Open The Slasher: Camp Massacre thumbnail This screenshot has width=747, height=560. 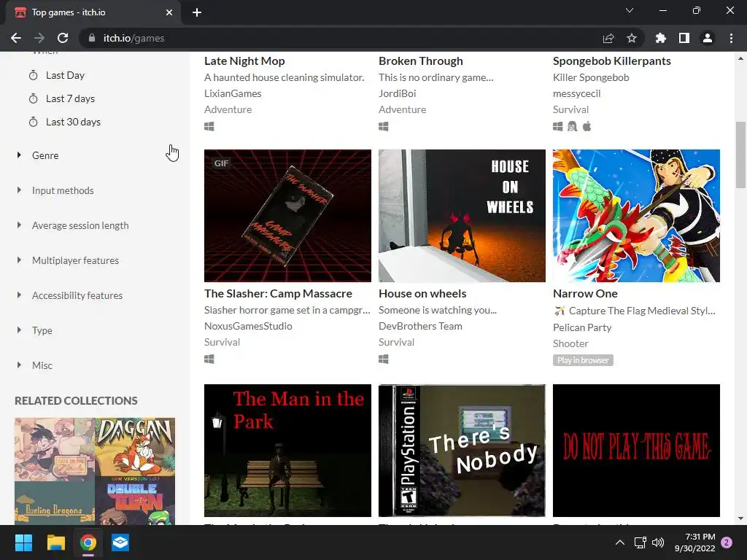pyautogui.click(x=287, y=216)
